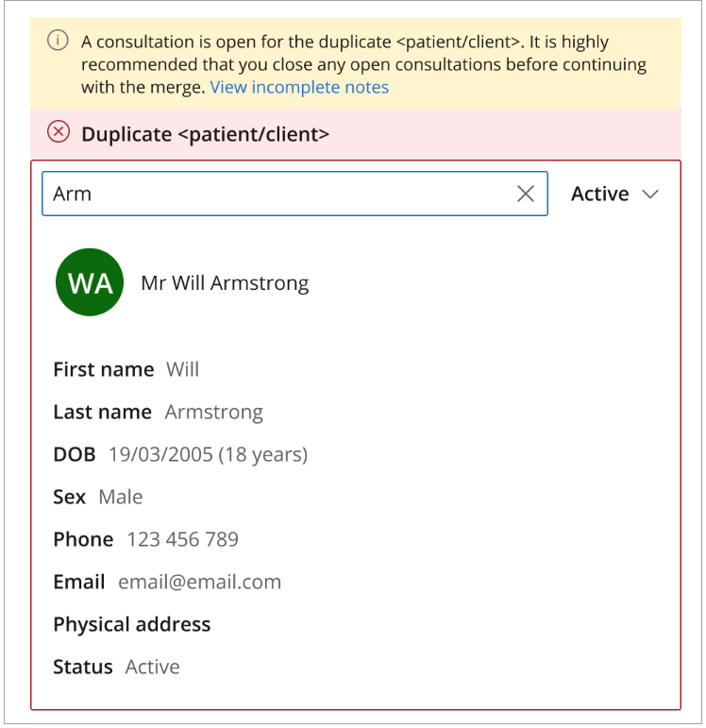
Task: Click the green WA avatar
Action: coord(90,282)
